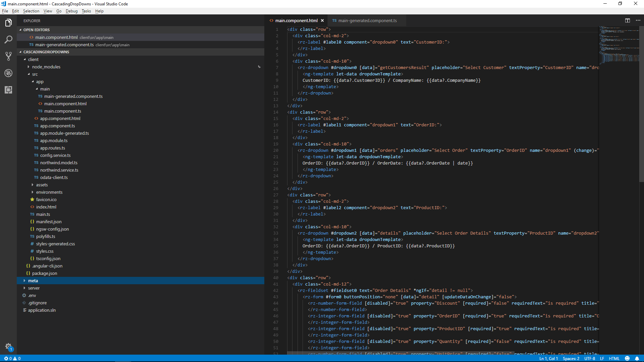Open the Selection menu
644x362 pixels.
pyautogui.click(x=31, y=11)
